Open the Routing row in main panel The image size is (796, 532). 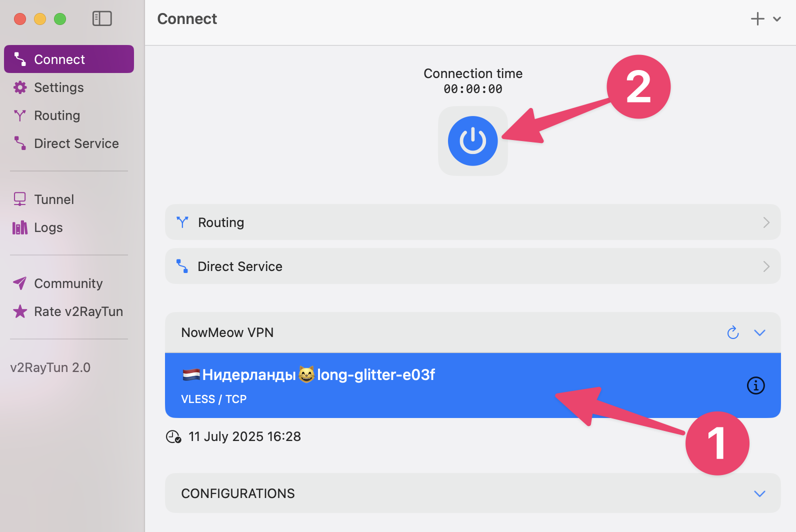point(472,222)
